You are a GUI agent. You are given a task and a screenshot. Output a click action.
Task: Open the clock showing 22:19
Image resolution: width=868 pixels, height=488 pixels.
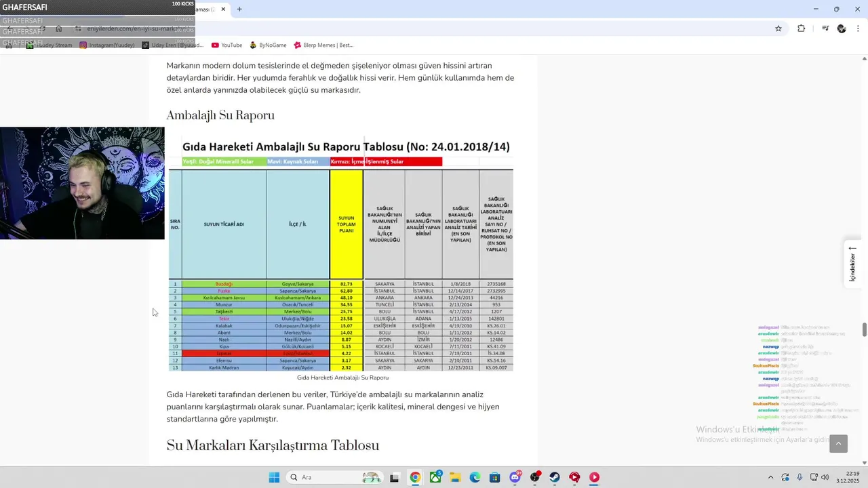[848, 477]
